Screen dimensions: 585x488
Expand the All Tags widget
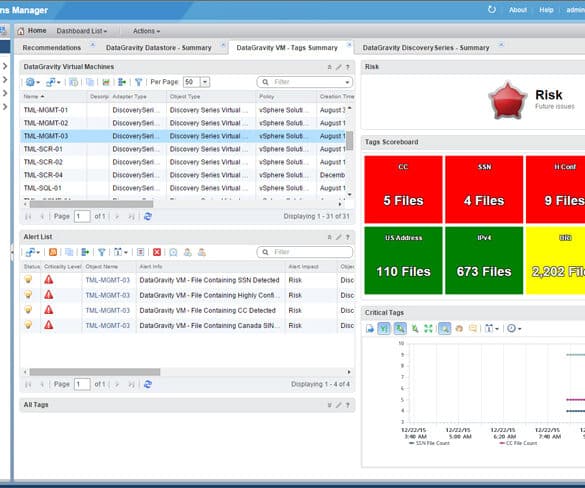point(329,405)
